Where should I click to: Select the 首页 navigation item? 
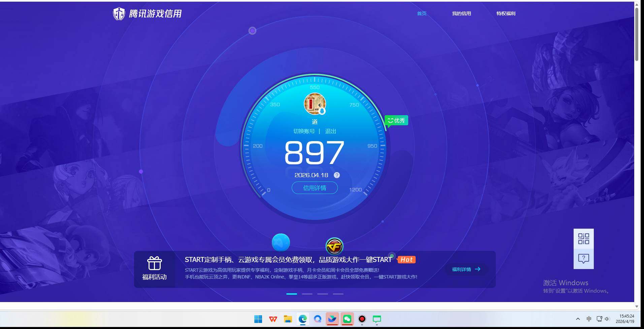point(421,13)
